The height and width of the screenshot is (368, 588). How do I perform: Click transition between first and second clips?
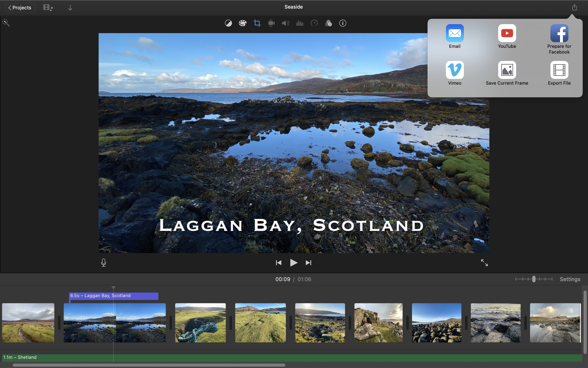(x=59, y=323)
